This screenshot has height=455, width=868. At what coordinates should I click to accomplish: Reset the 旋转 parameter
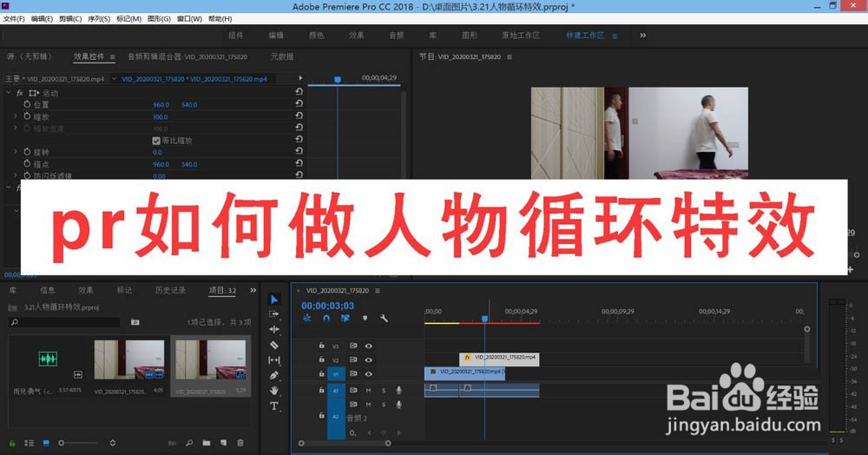[x=299, y=151]
